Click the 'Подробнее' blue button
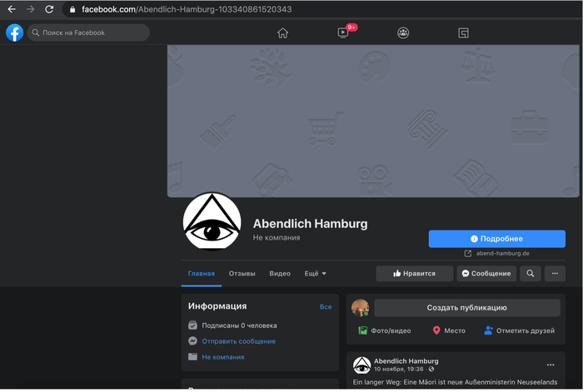This screenshot has width=583, height=392. tap(496, 239)
